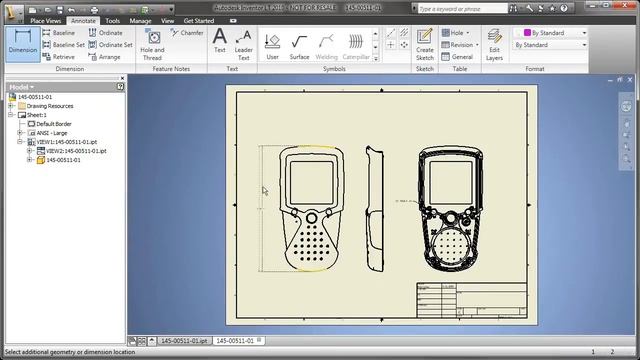Click the Create Sketch tool
Image resolution: width=640 pixels, height=360 pixels.
point(425,45)
